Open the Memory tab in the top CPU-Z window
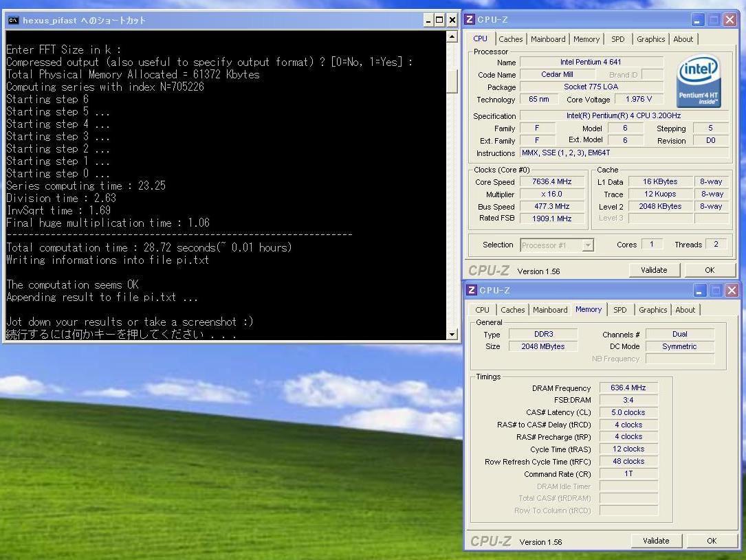This screenshot has width=746, height=560. tap(586, 39)
